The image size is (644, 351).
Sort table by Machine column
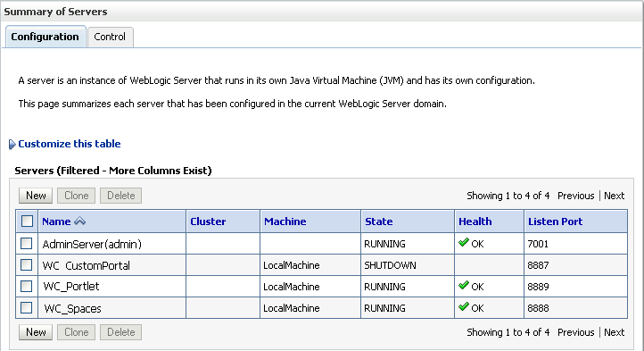pyautogui.click(x=285, y=221)
